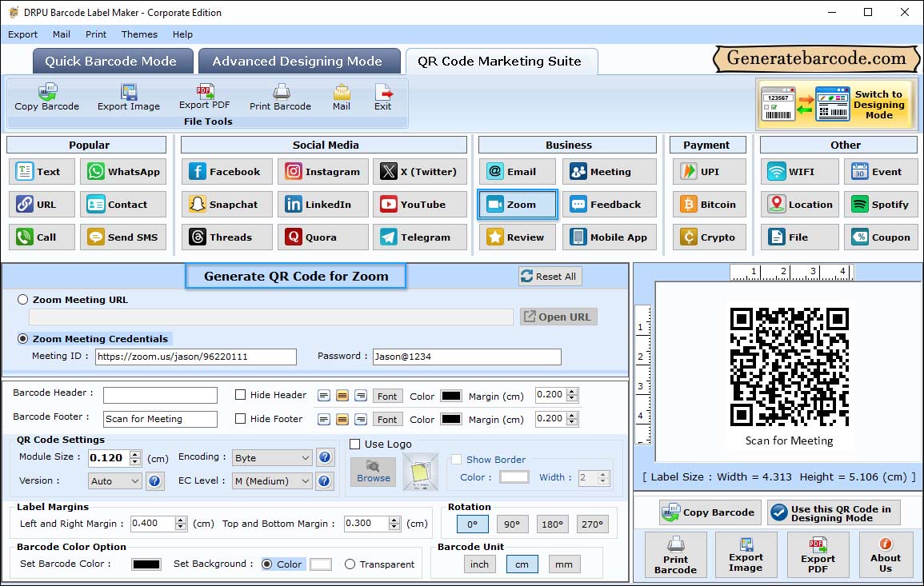This screenshot has width=924, height=586.
Task: Select the Spotify QR code type
Action: coord(881,205)
